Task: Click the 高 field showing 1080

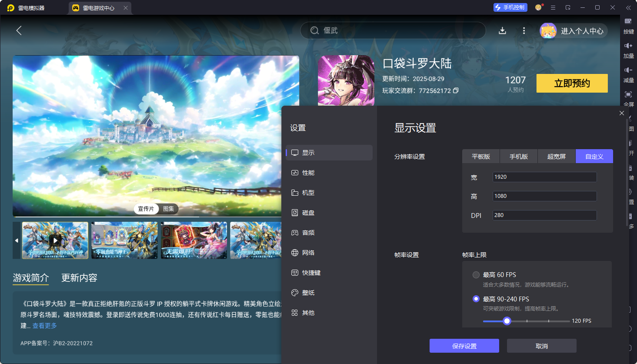Action: [x=544, y=196]
